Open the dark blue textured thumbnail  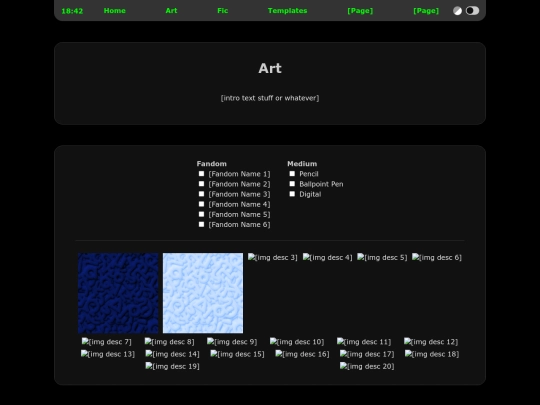coord(118,293)
